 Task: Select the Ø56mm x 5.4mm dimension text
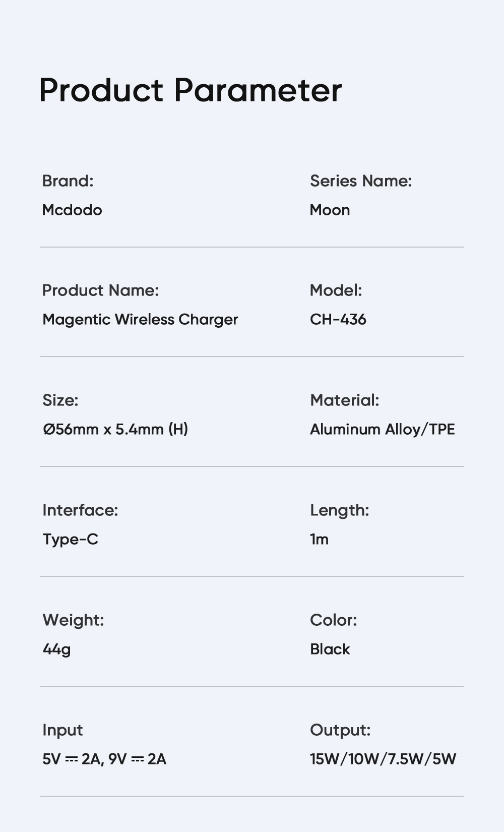click(115, 429)
